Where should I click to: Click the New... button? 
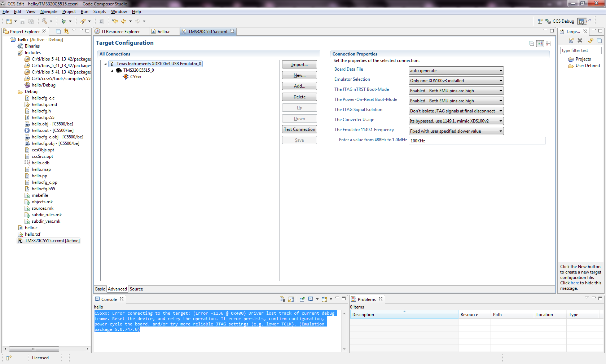299,75
